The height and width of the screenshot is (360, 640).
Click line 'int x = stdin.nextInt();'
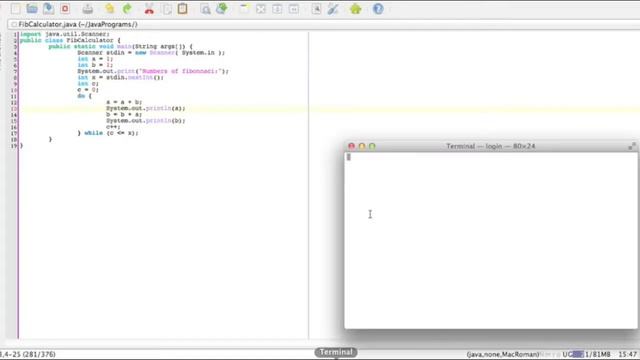coord(120,77)
